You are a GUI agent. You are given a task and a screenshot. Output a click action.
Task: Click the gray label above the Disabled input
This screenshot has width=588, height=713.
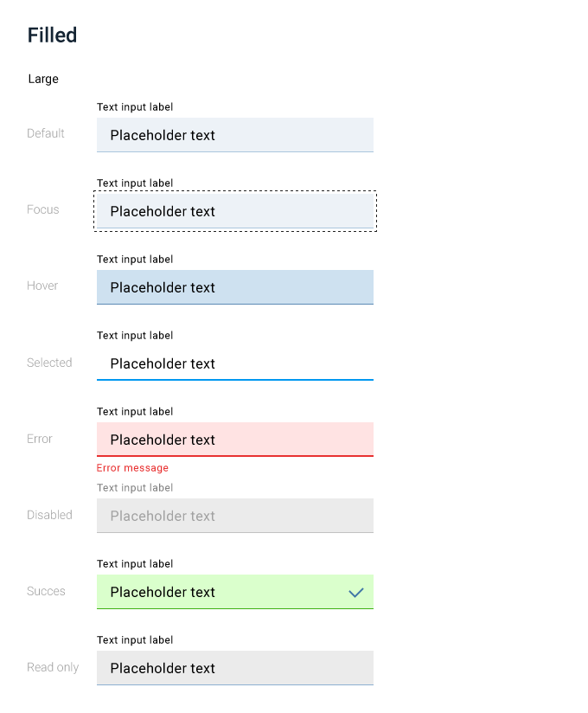135,488
